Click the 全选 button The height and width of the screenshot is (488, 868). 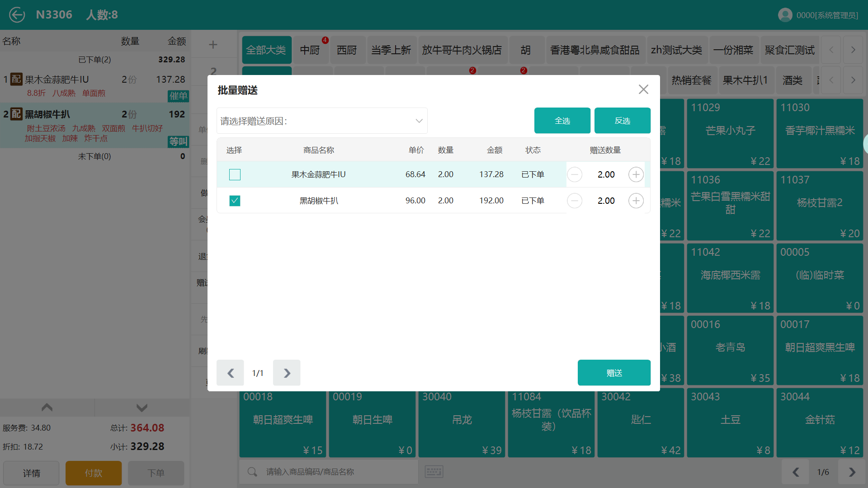click(x=562, y=121)
